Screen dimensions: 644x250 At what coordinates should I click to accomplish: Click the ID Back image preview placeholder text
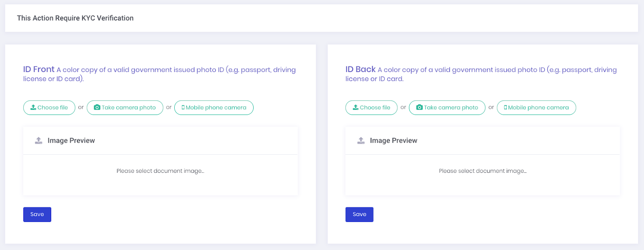[x=483, y=171]
